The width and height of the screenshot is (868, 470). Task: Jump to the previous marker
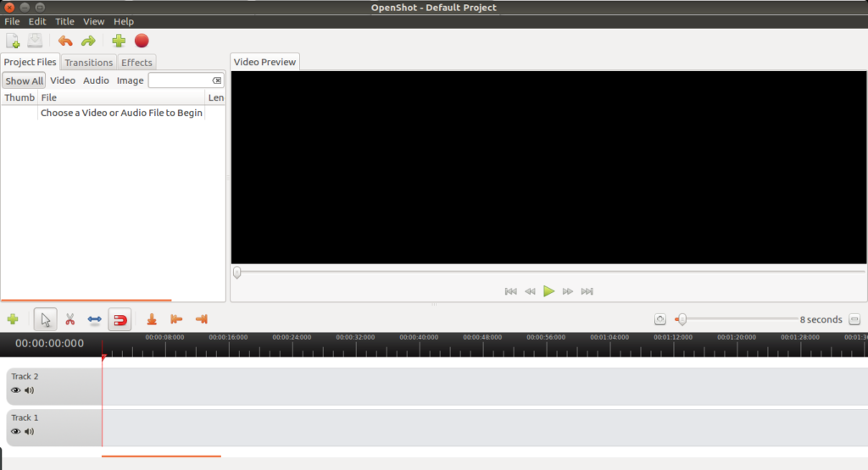pyautogui.click(x=176, y=319)
